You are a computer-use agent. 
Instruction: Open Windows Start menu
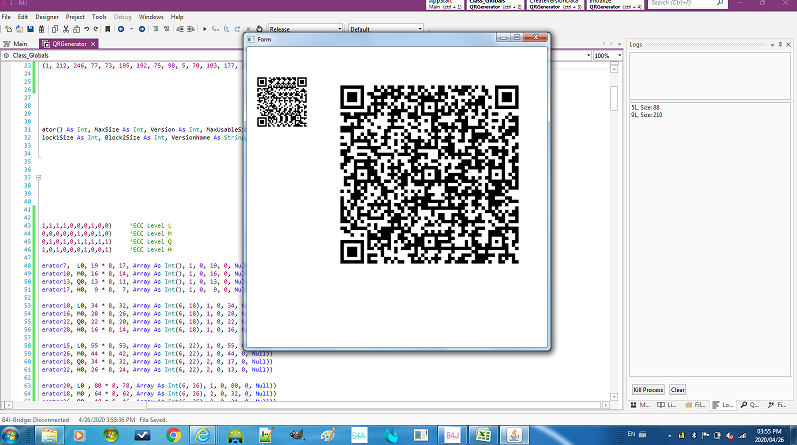coord(10,435)
